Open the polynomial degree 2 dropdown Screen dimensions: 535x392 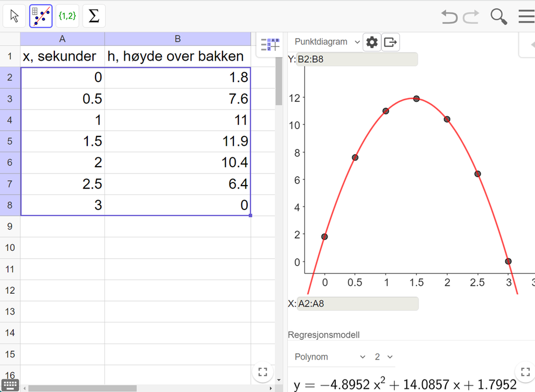[x=383, y=357]
